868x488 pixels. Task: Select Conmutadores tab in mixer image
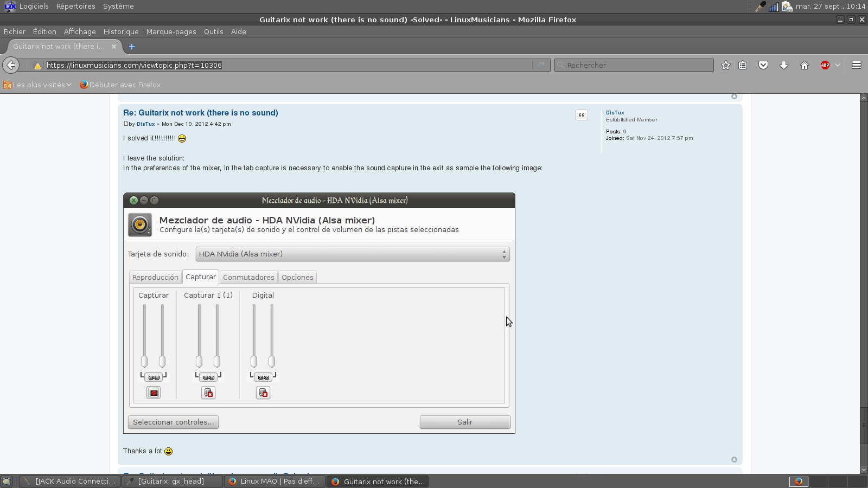(x=248, y=277)
